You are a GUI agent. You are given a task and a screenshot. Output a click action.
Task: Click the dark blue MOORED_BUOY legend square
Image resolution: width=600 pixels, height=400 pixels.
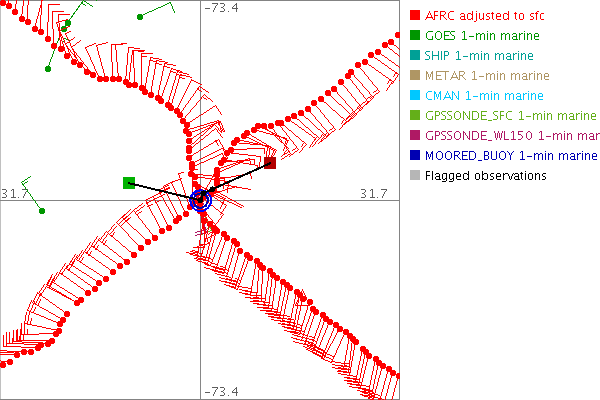click(x=415, y=156)
